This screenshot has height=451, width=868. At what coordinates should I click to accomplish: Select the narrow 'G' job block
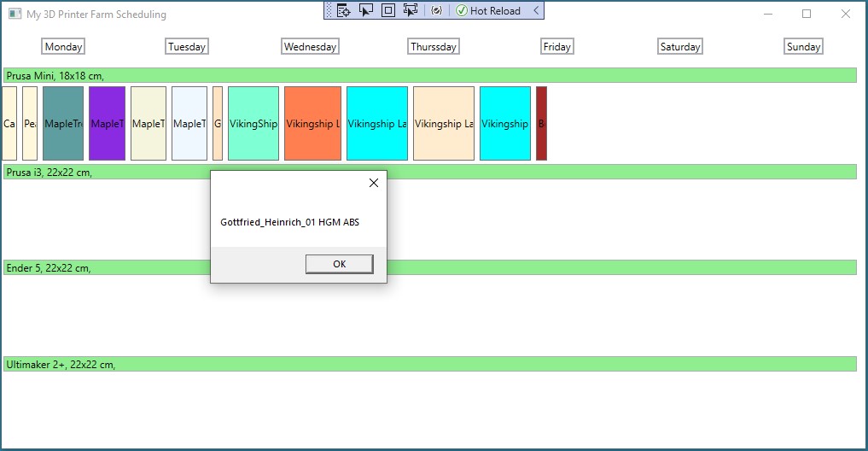[x=218, y=124]
